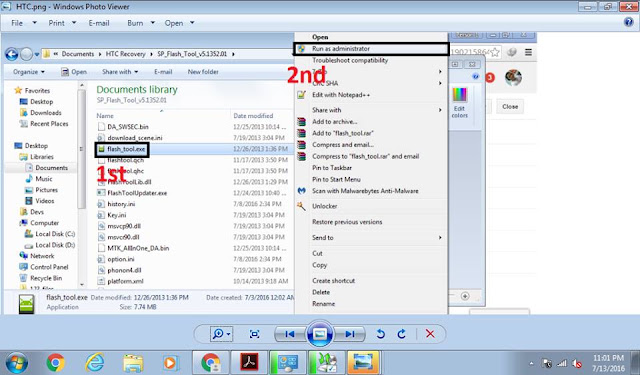Screen dimensions: 640x375
Task: Go to the previous photo
Action: [290, 334]
